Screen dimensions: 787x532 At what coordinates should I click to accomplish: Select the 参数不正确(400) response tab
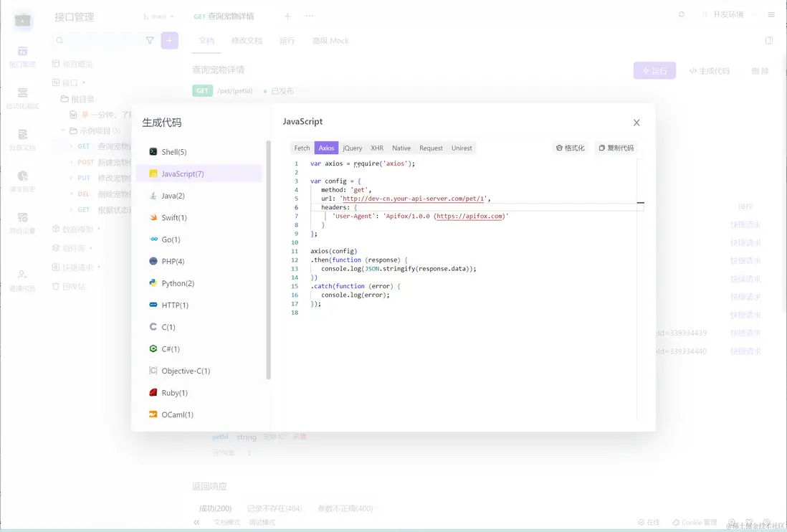pyautogui.click(x=345, y=508)
